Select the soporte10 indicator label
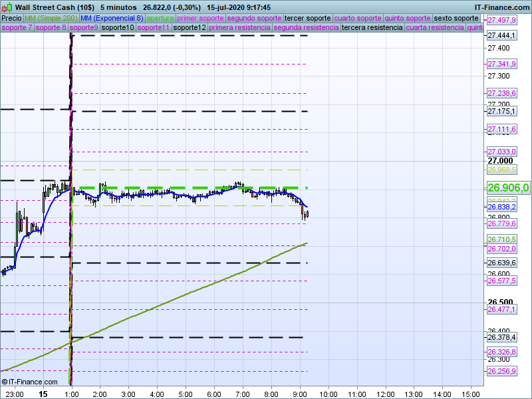Image resolution: width=532 pixels, height=399 pixels. [x=118, y=28]
